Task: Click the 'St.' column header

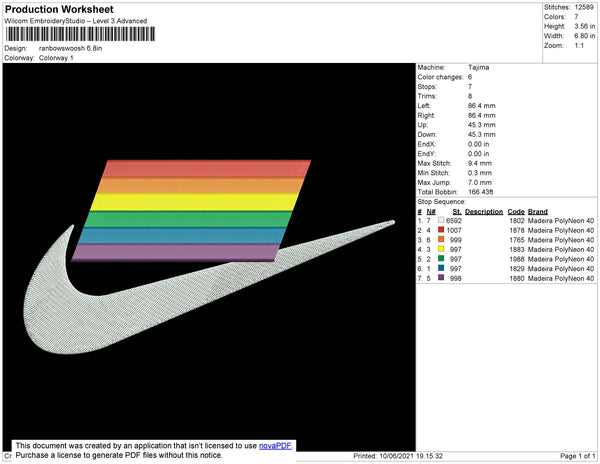Action: (x=457, y=212)
